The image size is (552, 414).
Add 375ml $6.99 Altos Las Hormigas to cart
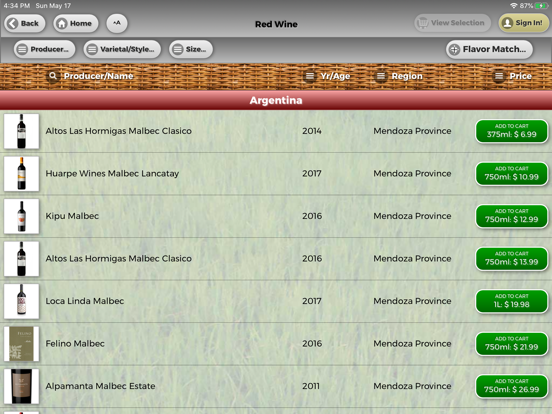(512, 131)
